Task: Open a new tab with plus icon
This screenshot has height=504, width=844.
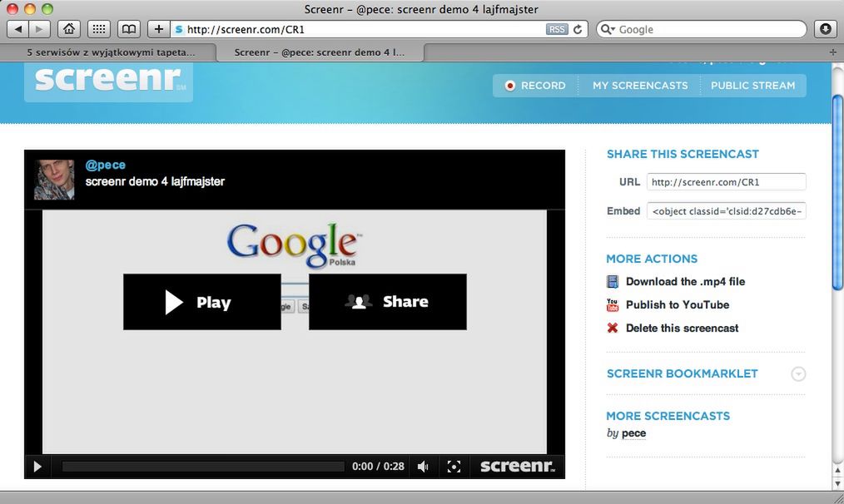Action: [832, 52]
